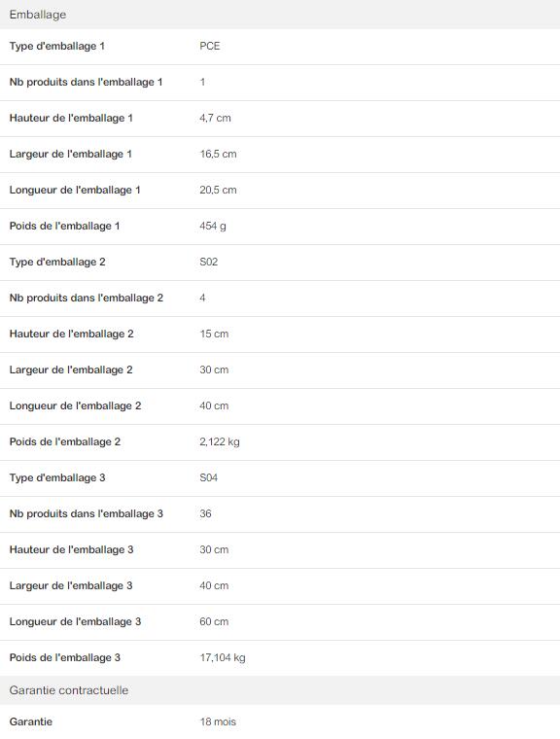Click the Nb produits dans l'emballage 2 label

tap(87, 298)
